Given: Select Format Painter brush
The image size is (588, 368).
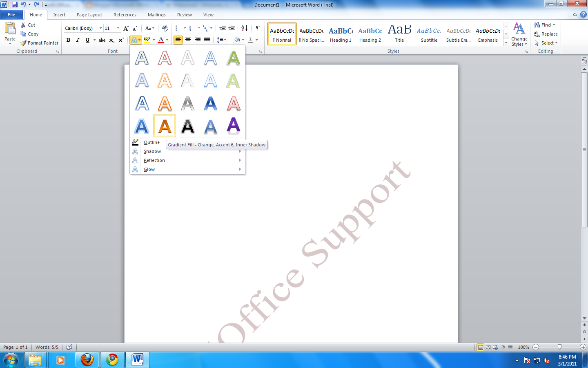Looking at the screenshot, I should [x=24, y=43].
